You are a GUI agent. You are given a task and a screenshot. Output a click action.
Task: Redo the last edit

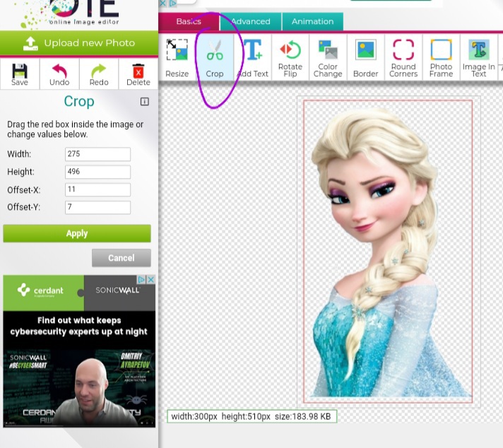tap(99, 73)
